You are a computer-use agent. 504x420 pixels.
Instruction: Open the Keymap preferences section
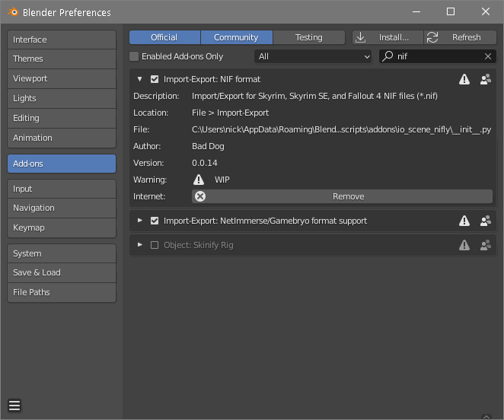(62, 228)
